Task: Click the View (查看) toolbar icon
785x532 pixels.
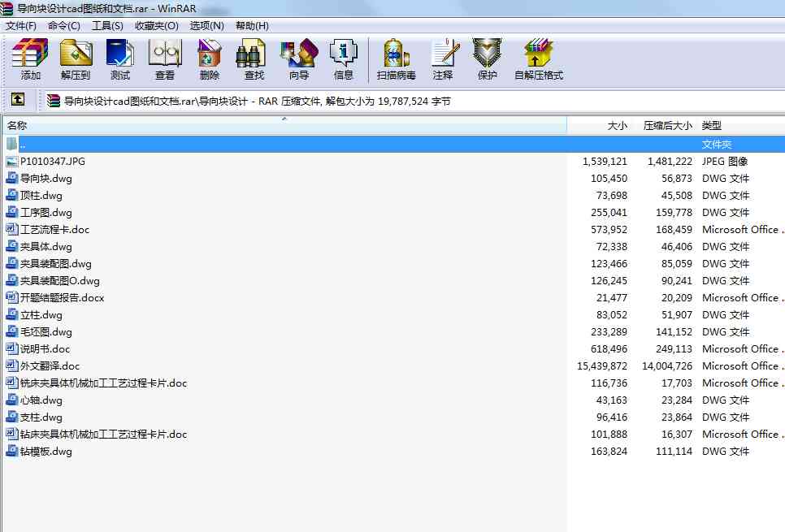Action: pos(165,53)
